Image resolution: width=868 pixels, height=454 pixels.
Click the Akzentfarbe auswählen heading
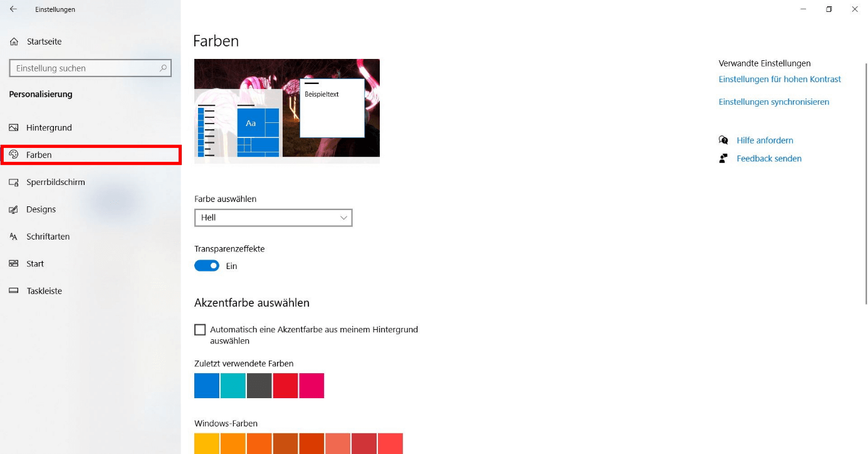tap(252, 303)
